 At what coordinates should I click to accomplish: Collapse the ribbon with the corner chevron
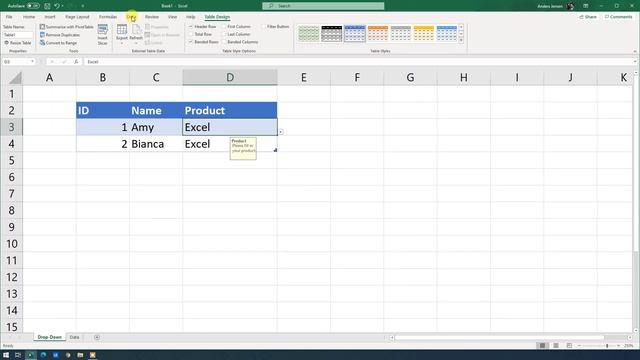635,51
